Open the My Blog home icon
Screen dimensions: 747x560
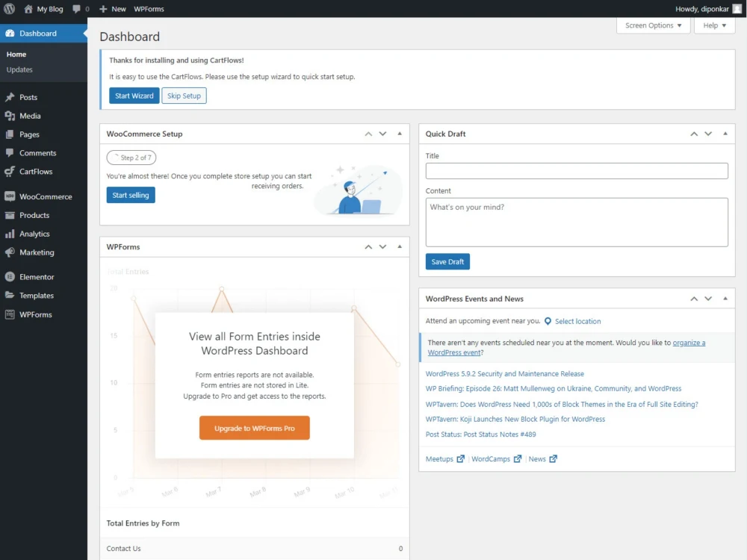pos(28,8)
